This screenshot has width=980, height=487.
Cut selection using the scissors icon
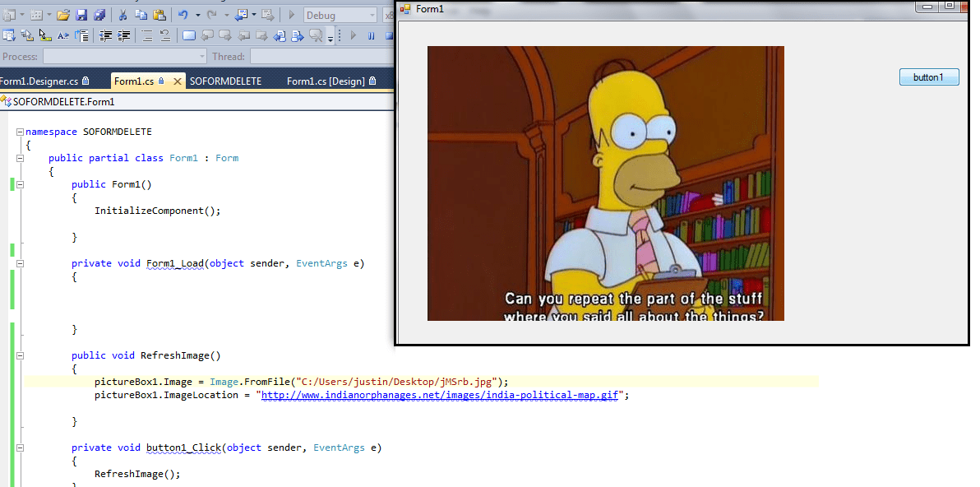point(122,15)
